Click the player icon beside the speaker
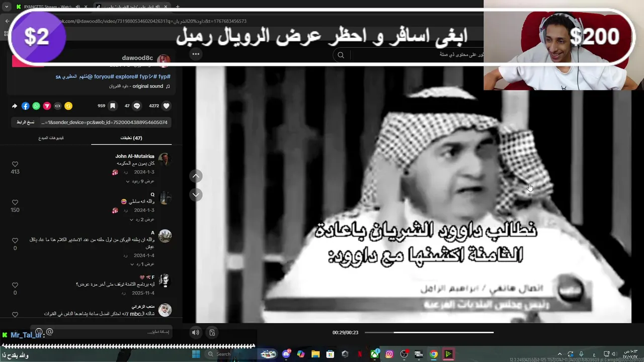 [x=212, y=332]
